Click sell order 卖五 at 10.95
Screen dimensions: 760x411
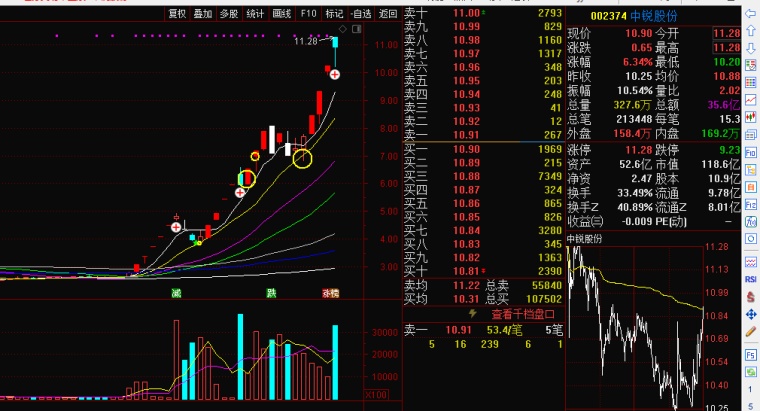point(483,80)
